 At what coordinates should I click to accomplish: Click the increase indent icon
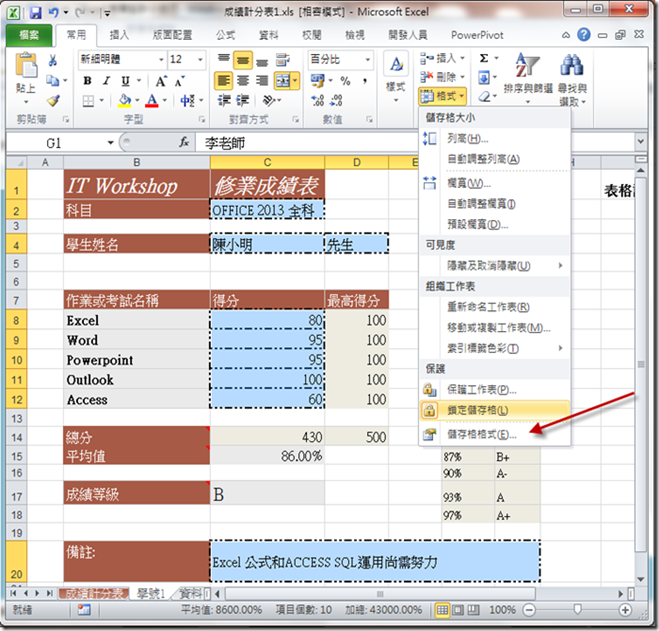243,101
